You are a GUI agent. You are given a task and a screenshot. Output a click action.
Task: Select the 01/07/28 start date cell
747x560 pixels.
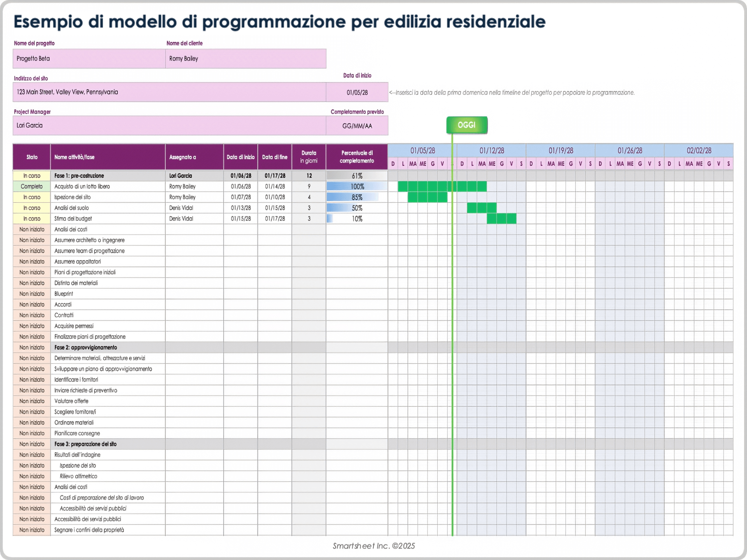[x=240, y=198]
